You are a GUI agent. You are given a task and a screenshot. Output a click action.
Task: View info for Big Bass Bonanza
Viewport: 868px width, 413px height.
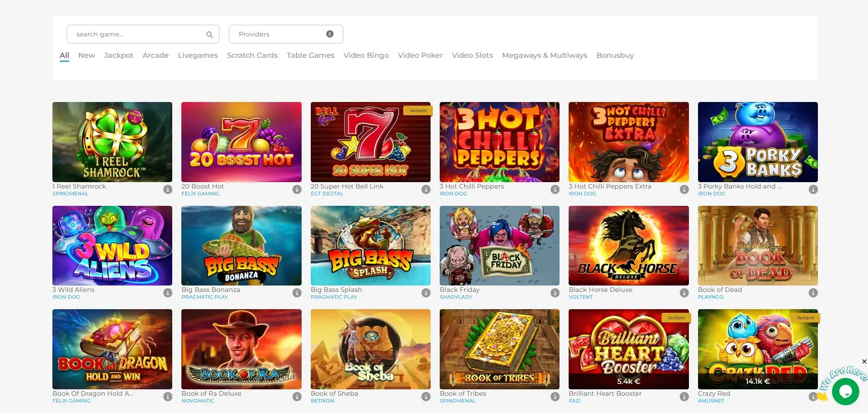(x=297, y=293)
